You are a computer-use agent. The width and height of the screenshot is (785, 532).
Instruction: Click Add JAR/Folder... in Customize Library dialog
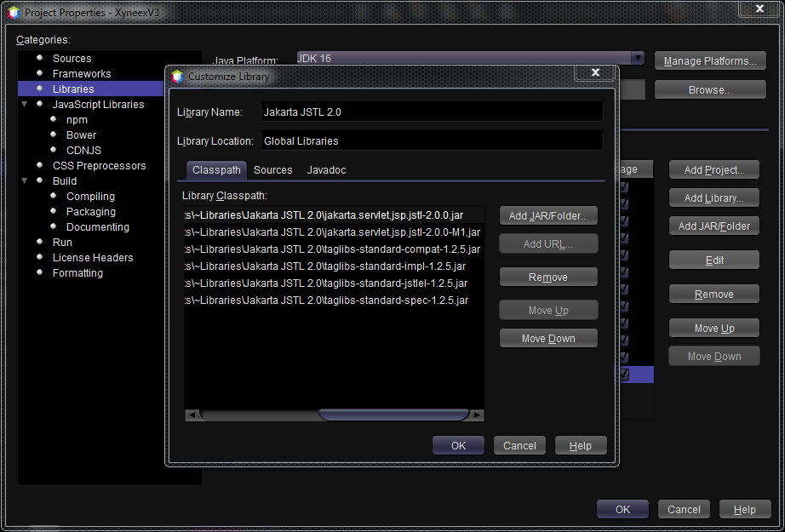click(548, 215)
